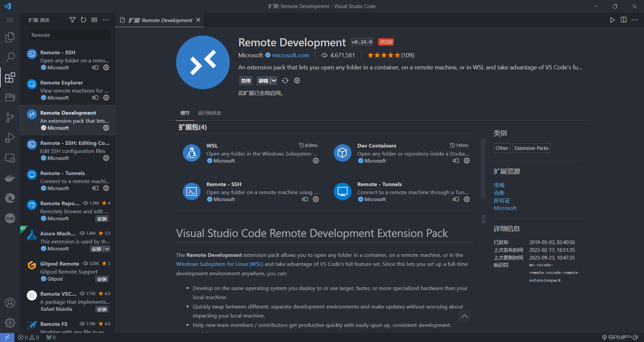This screenshot has height=342, width=644.
Task: Refresh the extensions list
Action: pos(83,20)
